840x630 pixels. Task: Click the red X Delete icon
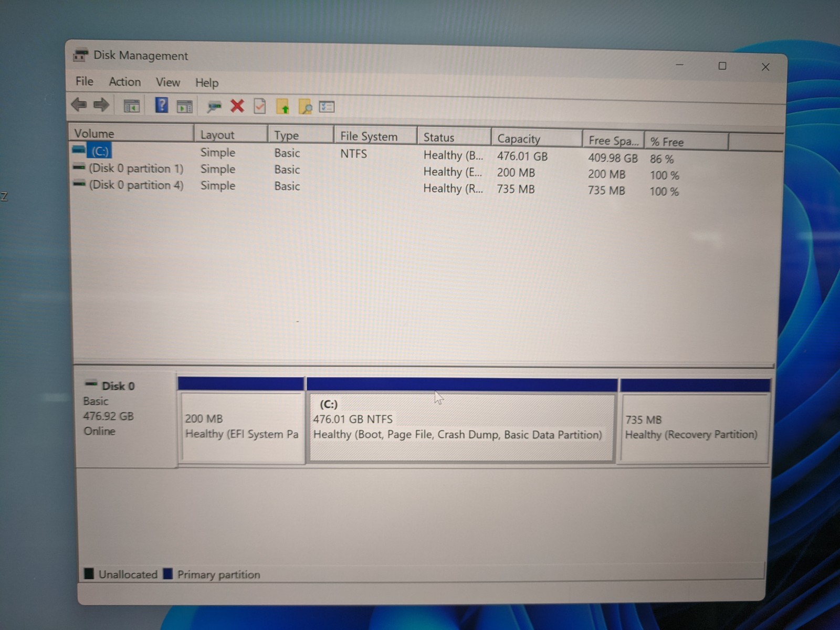click(237, 106)
